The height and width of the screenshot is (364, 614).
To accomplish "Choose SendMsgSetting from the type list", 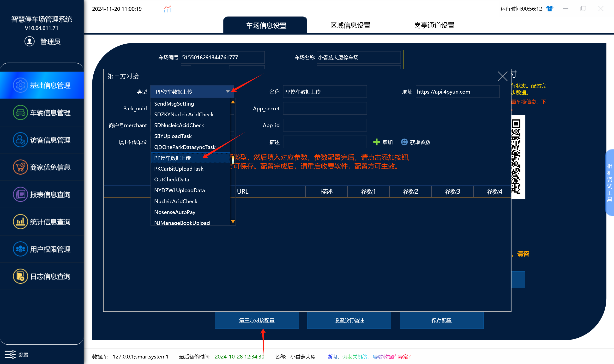I will coord(191,104).
